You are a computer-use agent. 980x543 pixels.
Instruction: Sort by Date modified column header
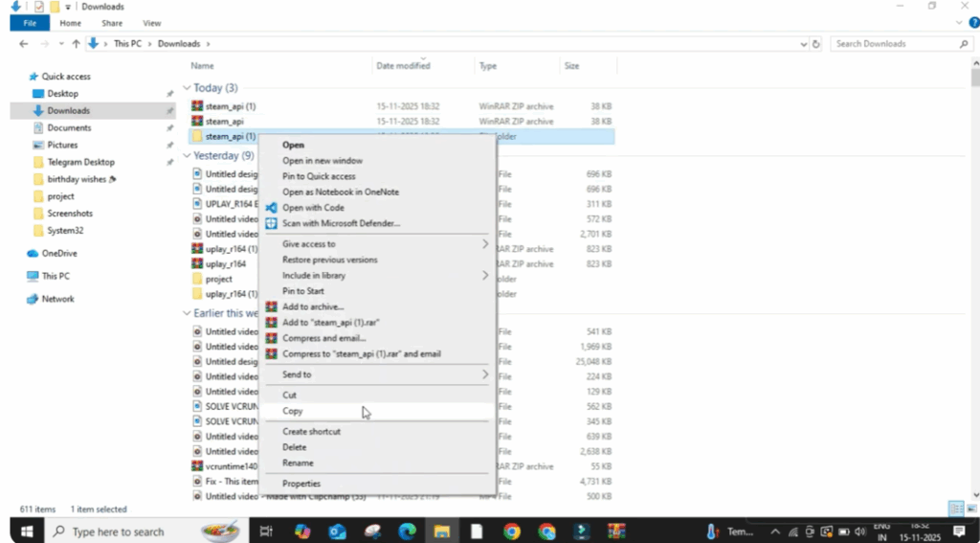tap(403, 66)
